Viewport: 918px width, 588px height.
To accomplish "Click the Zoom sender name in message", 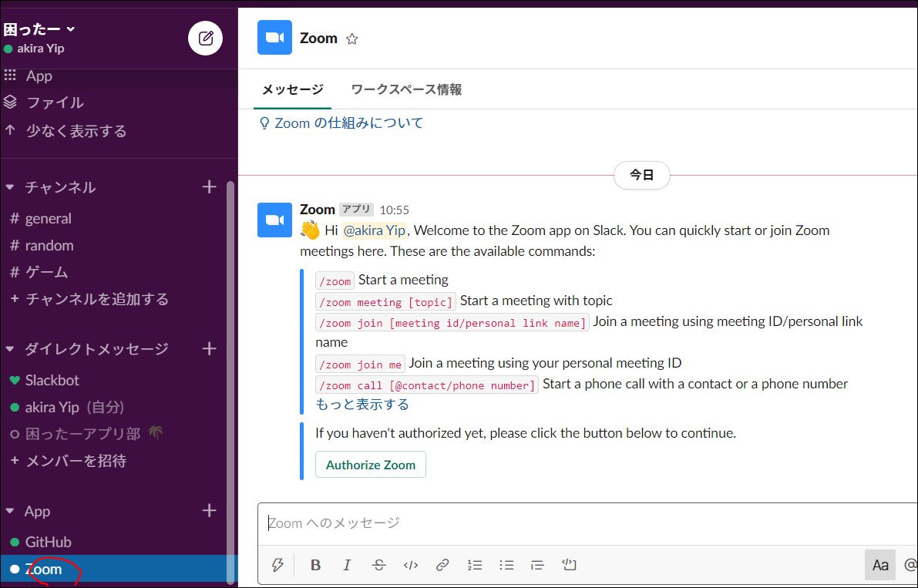I will click(318, 210).
